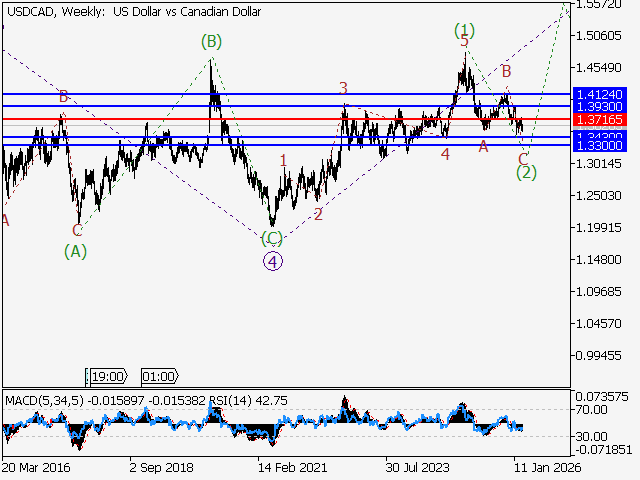
Task: Click the green (1) wave label
Action: point(464,29)
